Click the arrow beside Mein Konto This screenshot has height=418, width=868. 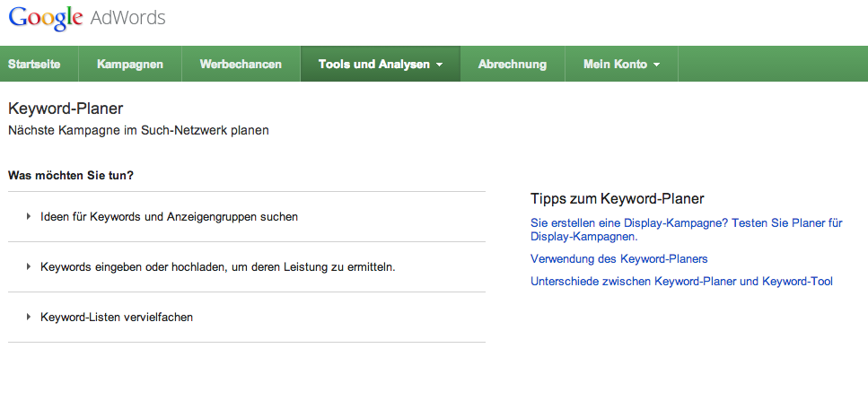tap(656, 65)
